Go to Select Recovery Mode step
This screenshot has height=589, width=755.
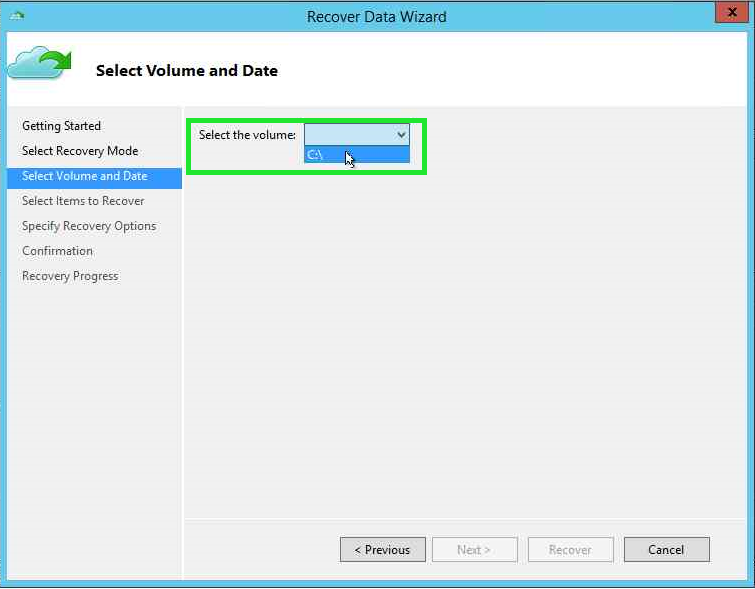click(80, 151)
